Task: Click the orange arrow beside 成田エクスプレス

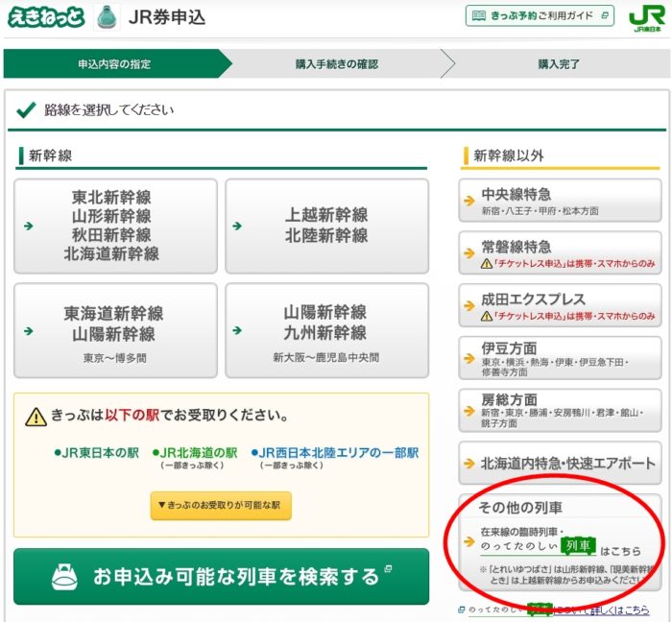Action: (469, 305)
